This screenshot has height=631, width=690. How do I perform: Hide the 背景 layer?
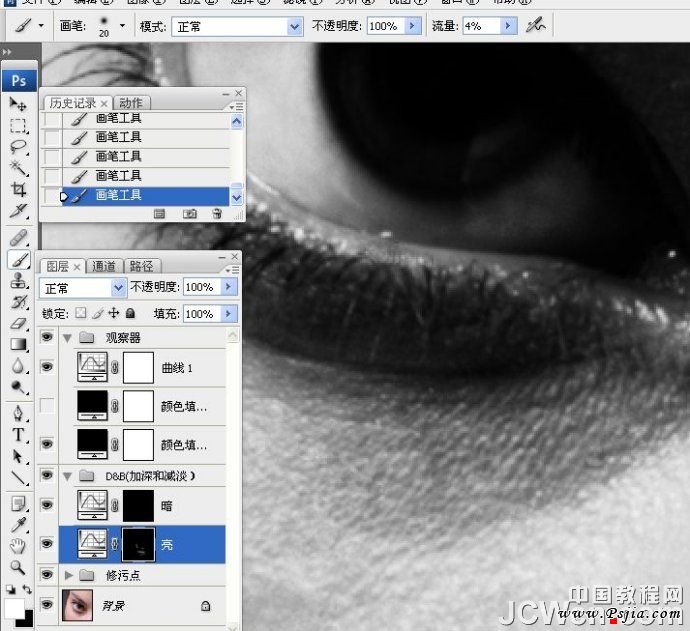pos(47,604)
